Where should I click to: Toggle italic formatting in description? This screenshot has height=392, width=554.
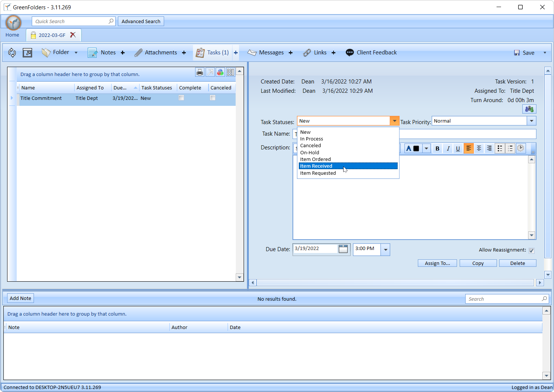coord(448,148)
